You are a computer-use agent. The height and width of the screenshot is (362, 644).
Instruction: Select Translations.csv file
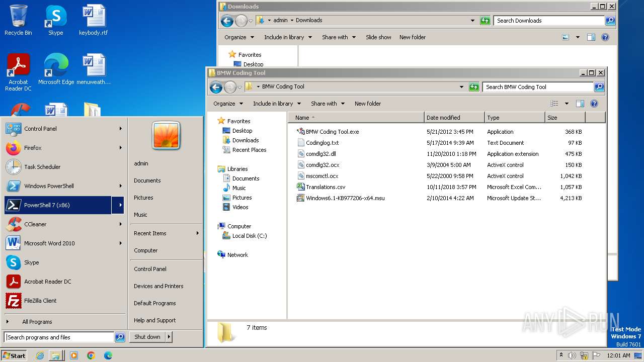tap(325, 187)
